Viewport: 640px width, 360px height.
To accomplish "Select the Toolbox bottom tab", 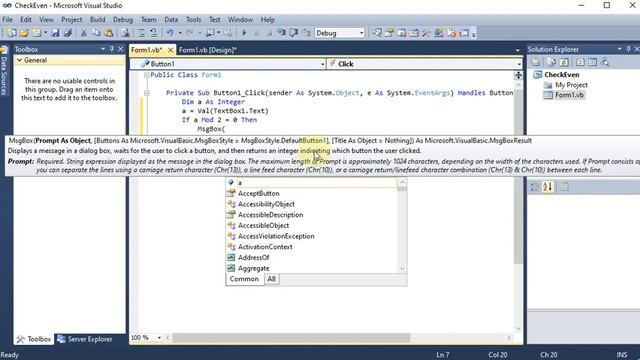I will pos(34,339).
